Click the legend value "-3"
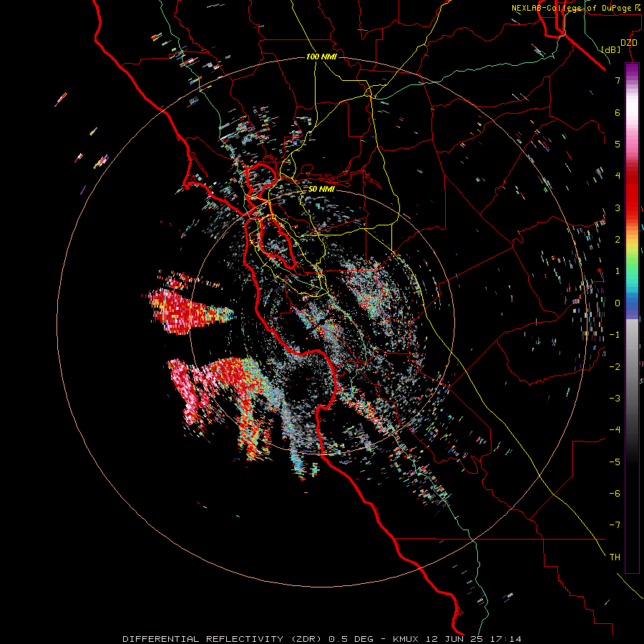644x644 pixels. 615,398
